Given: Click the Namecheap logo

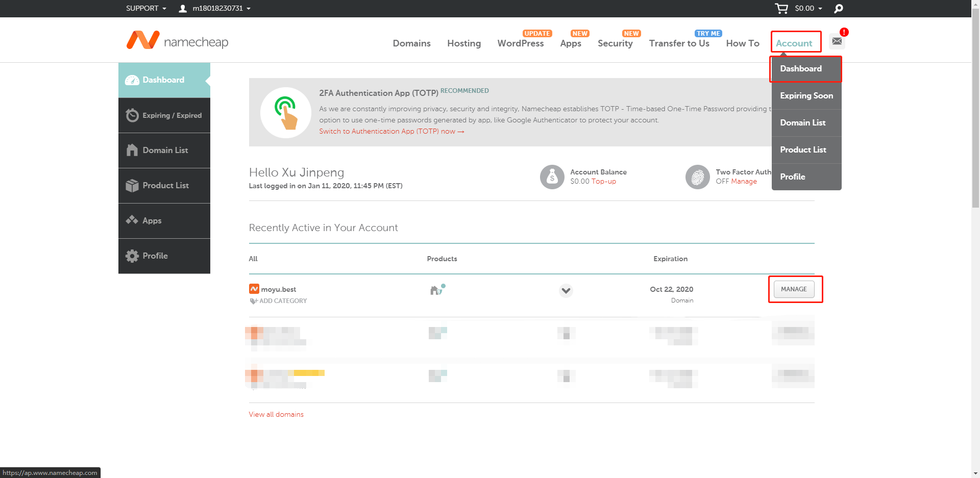Looking at the screenshot, I should (x=177, y=40).
